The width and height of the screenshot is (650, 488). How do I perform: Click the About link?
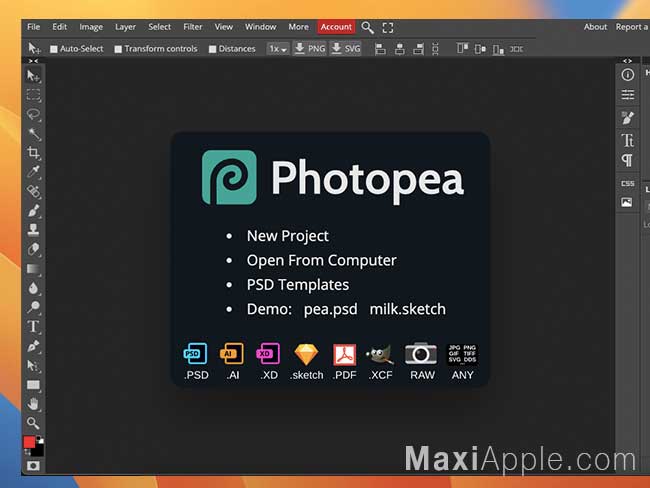pyautogui.click(x=595, y=27)
